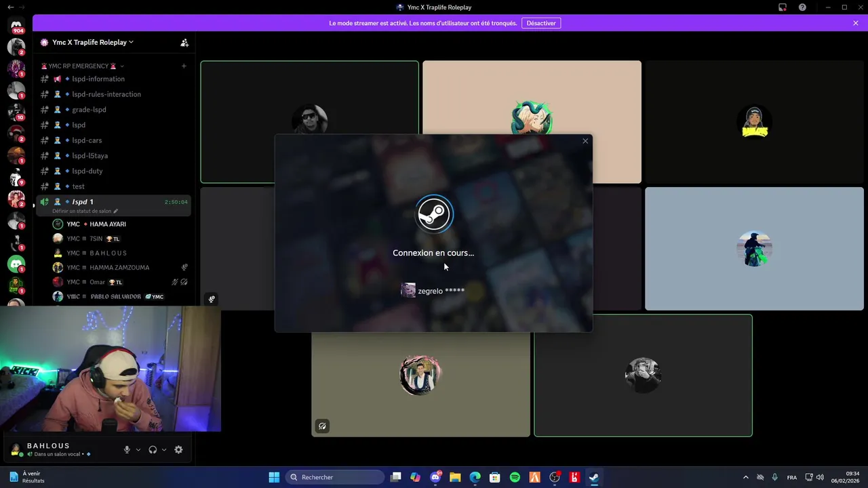Add channel to YMC RP EMERGENCY category
868x488 pixels.
click(184, 66)
